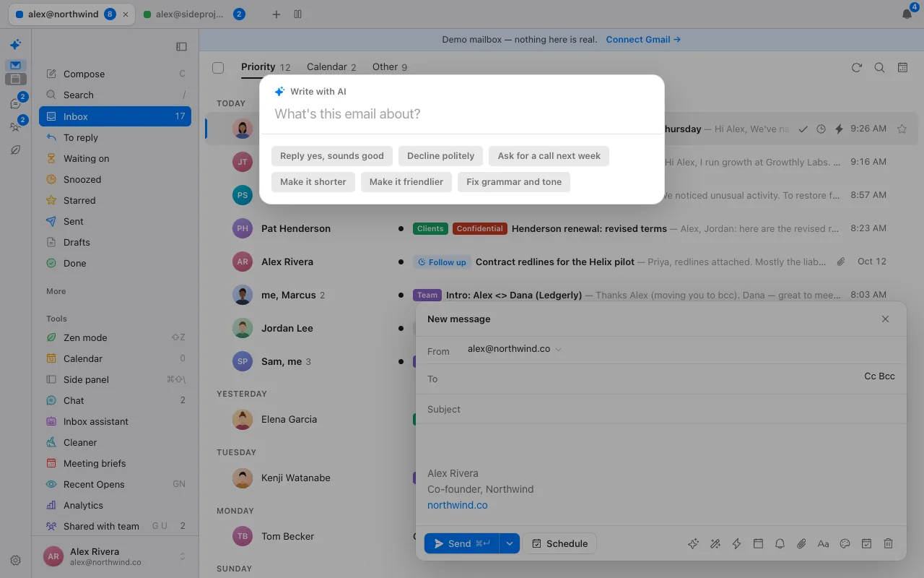This screenshot has width=924, height=578.
Task: Toggle split view next to the plus button
Action: (297, 14)
